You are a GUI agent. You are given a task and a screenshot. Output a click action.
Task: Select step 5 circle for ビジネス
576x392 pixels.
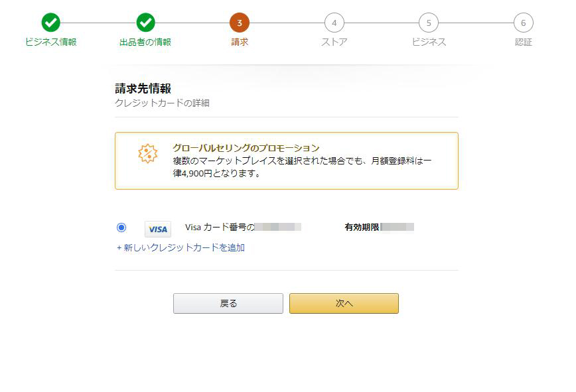(x=429, y=23)
